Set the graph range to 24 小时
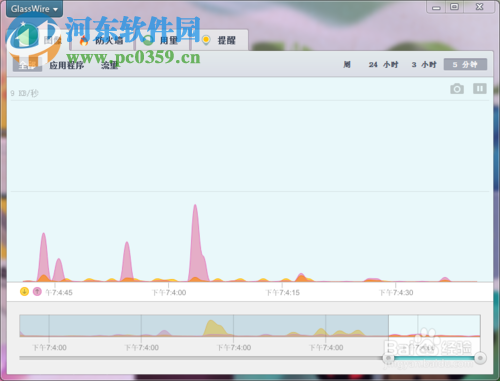The image size is (500, 381). click(383, 64)
